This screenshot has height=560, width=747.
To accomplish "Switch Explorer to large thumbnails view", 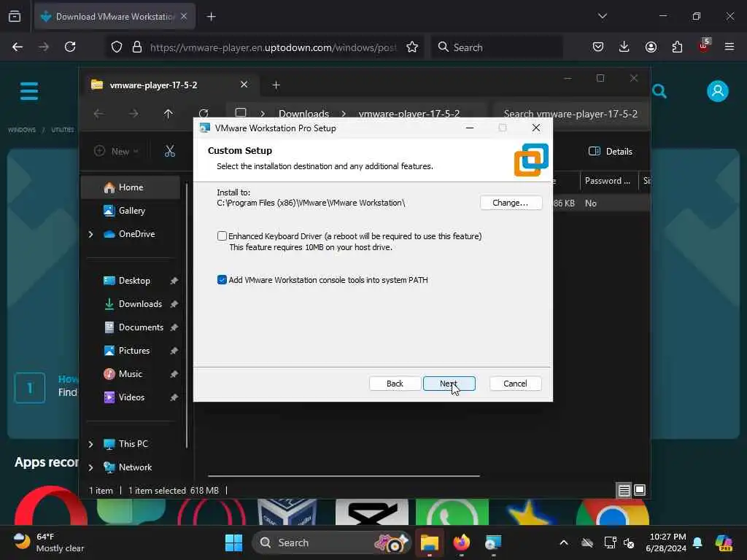I will point(640,490).
